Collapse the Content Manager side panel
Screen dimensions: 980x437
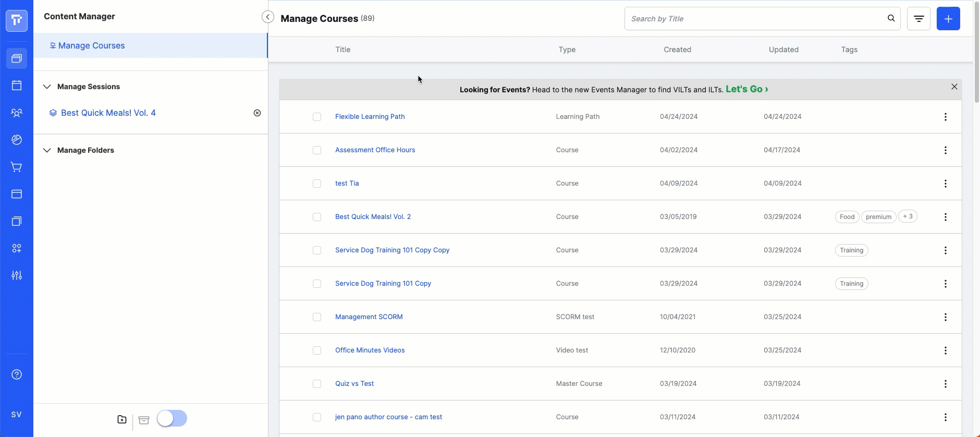267,17
